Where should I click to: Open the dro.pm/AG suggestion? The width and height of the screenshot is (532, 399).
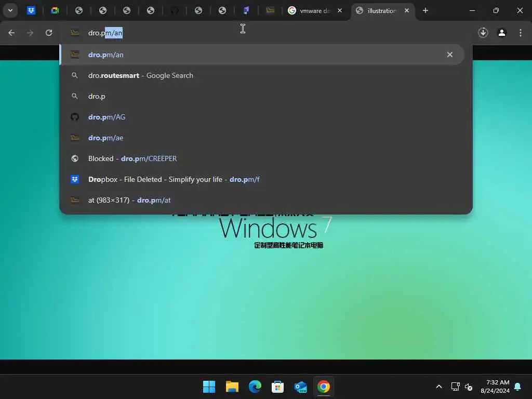pos(262,117)
